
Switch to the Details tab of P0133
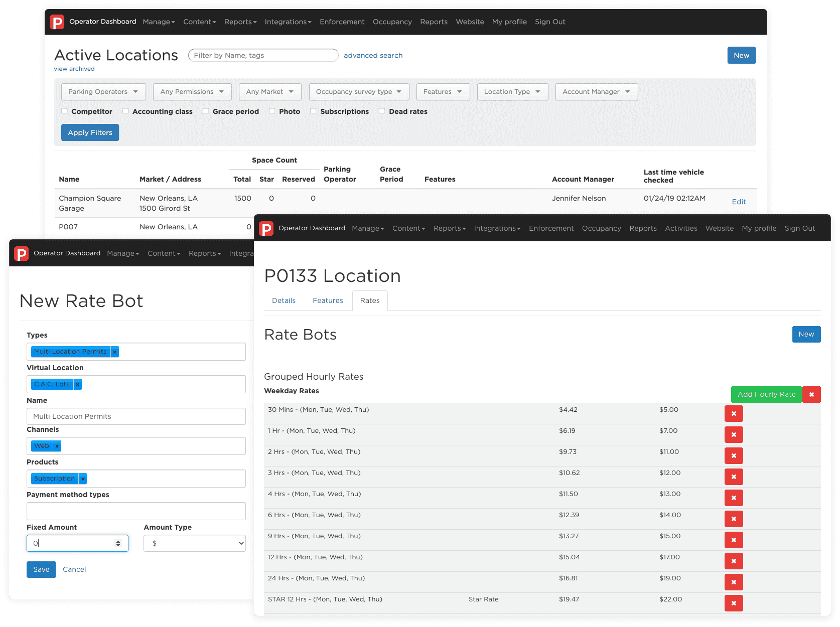click(x=284, y=300)
